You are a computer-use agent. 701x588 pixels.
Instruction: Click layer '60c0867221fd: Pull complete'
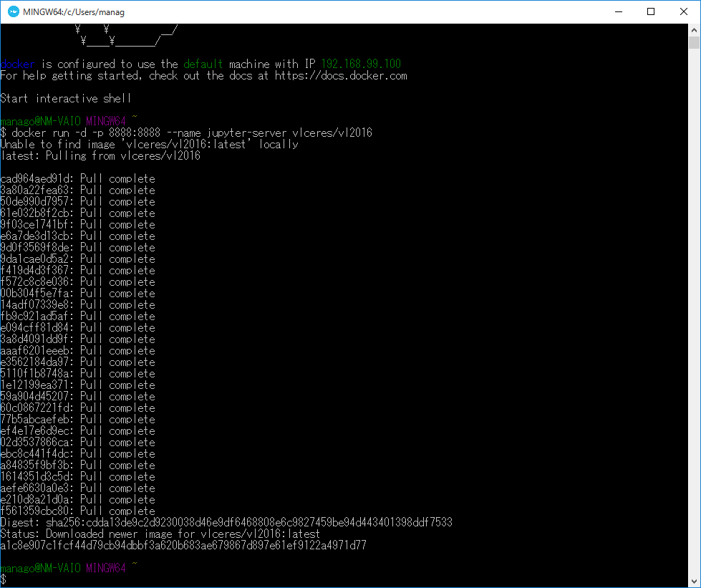click(x=78, y=408)
